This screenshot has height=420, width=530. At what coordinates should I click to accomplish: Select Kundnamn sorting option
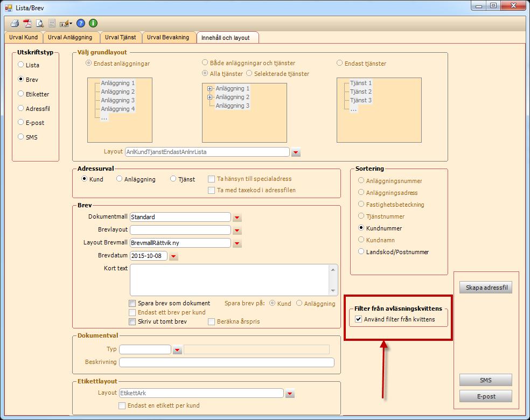point(361,240)
